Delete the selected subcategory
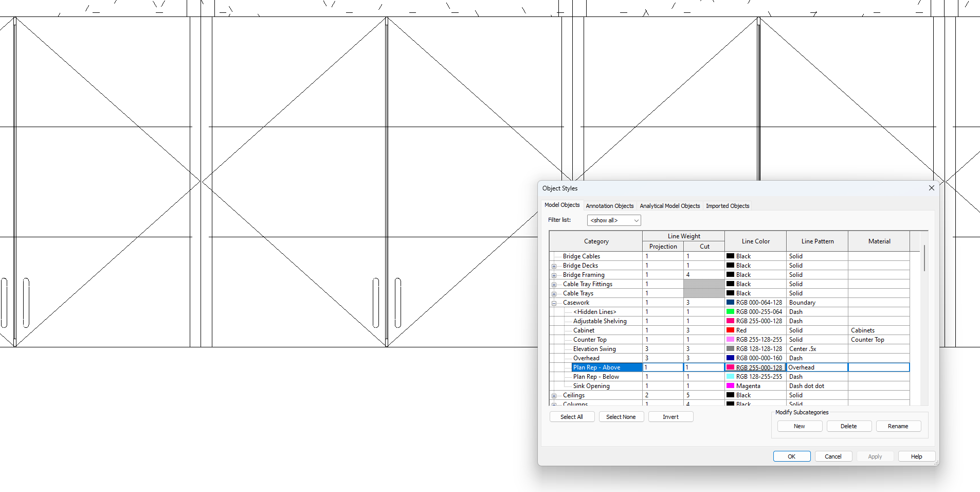 tap(848, 426)
